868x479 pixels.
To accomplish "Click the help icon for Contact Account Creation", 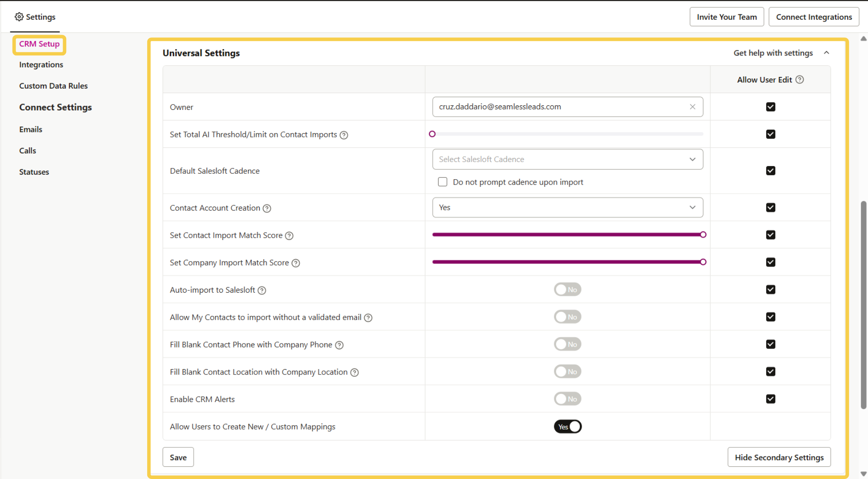I will 267,208.
